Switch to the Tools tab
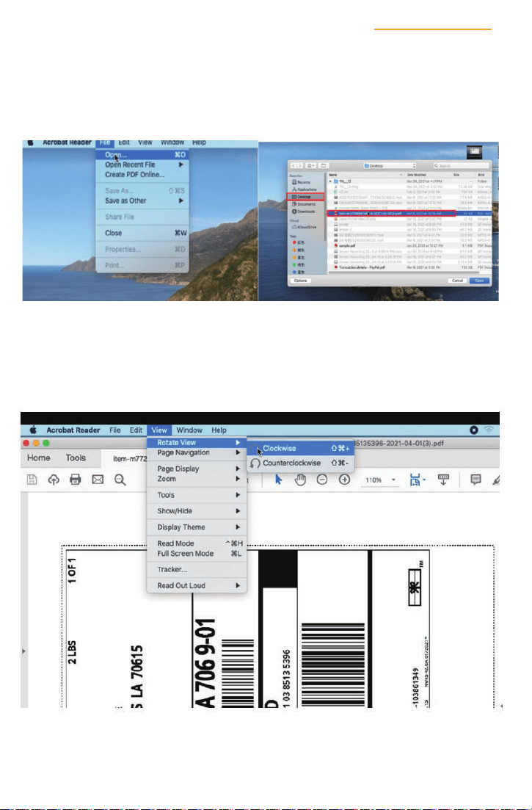 76,458
